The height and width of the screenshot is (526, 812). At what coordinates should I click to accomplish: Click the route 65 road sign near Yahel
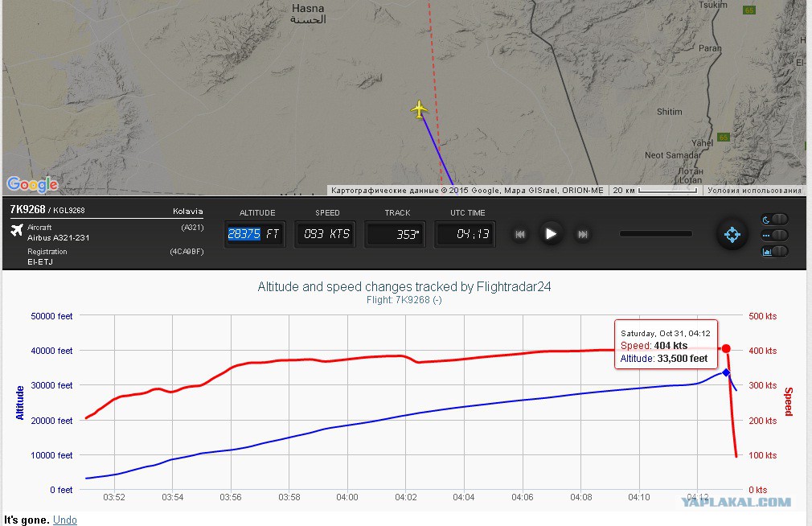(x=724, y=138)
